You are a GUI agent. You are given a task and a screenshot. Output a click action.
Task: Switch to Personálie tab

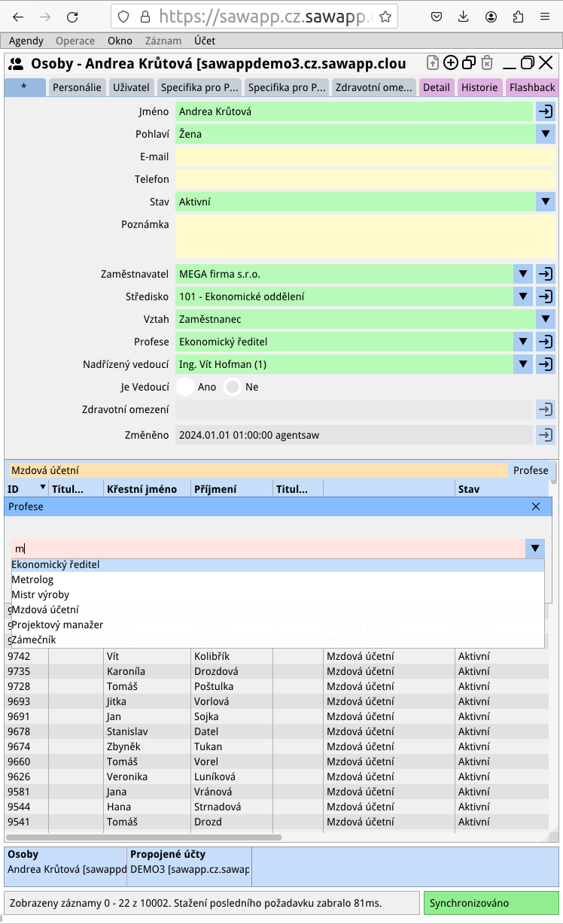[77, 87]
